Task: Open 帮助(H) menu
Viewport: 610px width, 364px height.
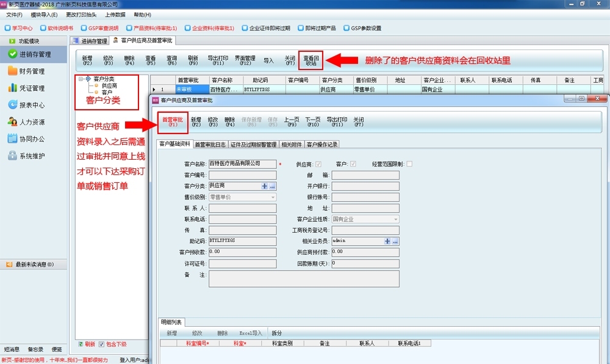Action: point(142,15)
